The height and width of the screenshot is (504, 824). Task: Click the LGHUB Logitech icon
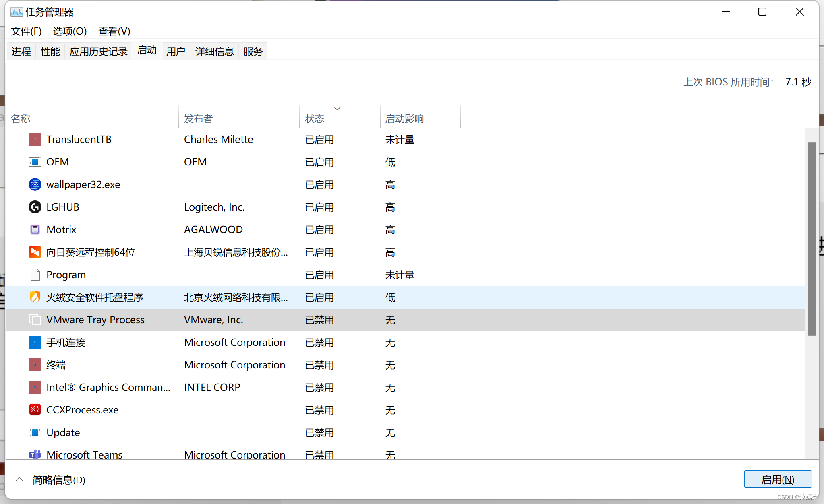point(35,207)
